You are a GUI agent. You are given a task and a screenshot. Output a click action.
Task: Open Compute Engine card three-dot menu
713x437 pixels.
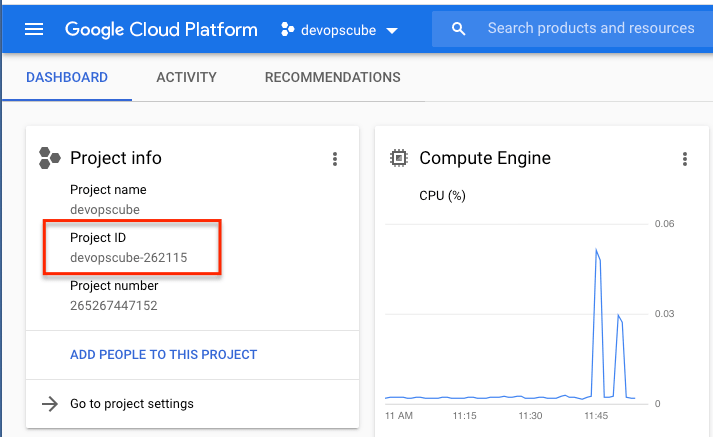pyautogui.click(x=685, y=159)
